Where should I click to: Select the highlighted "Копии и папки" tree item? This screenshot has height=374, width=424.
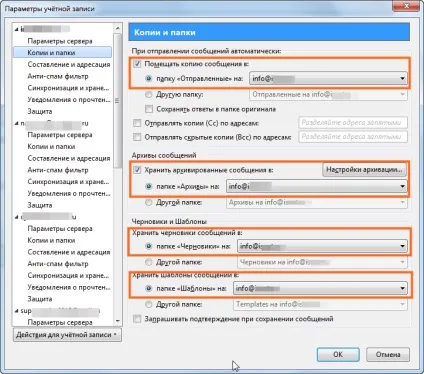click(x=62, y=53)
